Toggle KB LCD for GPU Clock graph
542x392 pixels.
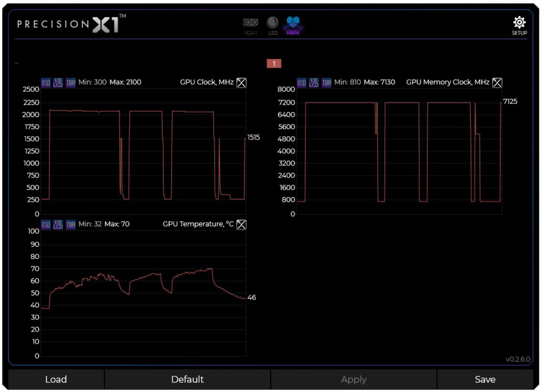coord(58,82)
